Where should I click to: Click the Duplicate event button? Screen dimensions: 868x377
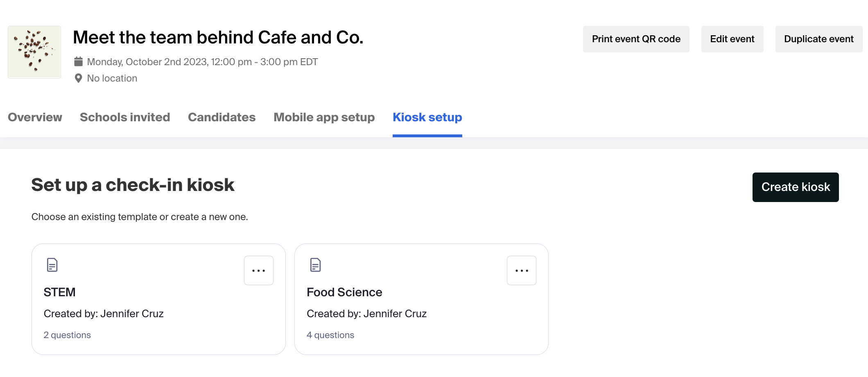[818, 39]
